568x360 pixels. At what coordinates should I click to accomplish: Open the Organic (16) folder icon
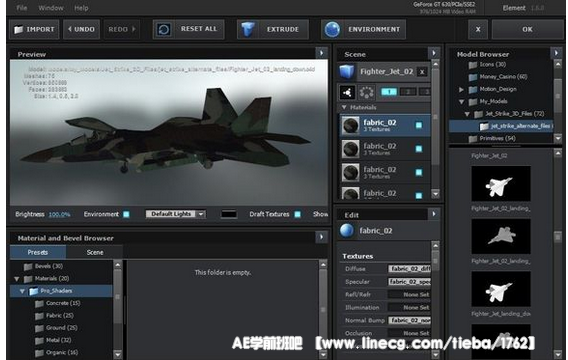point(39,353)
